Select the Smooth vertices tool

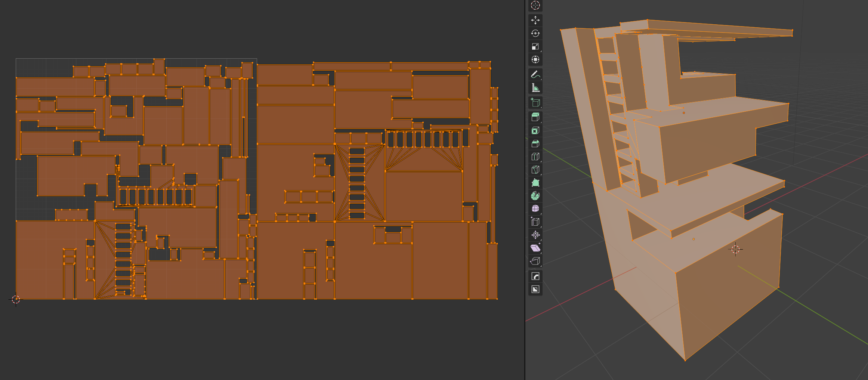click(x=535, y=208)
